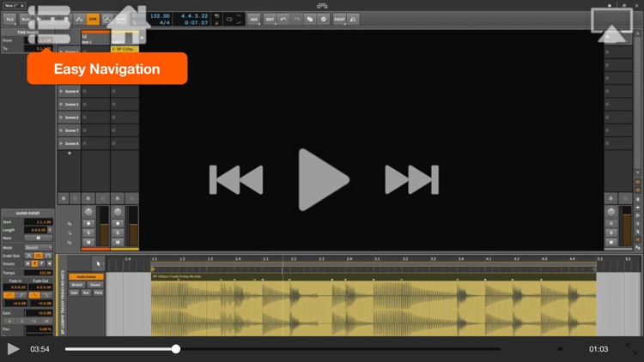This screenshot has width=644, height=362.
Task: Click the Onsets button in the editor
Action: (x=95, y=285)
